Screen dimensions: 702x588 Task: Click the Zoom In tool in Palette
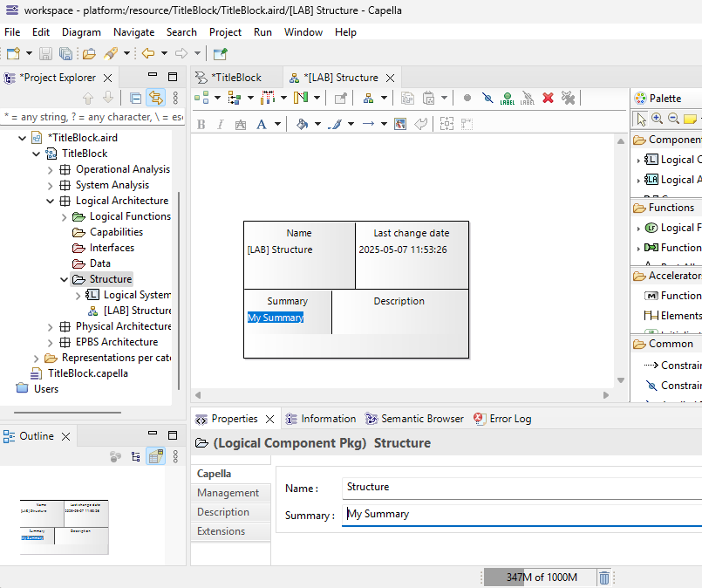click(658, 119)
